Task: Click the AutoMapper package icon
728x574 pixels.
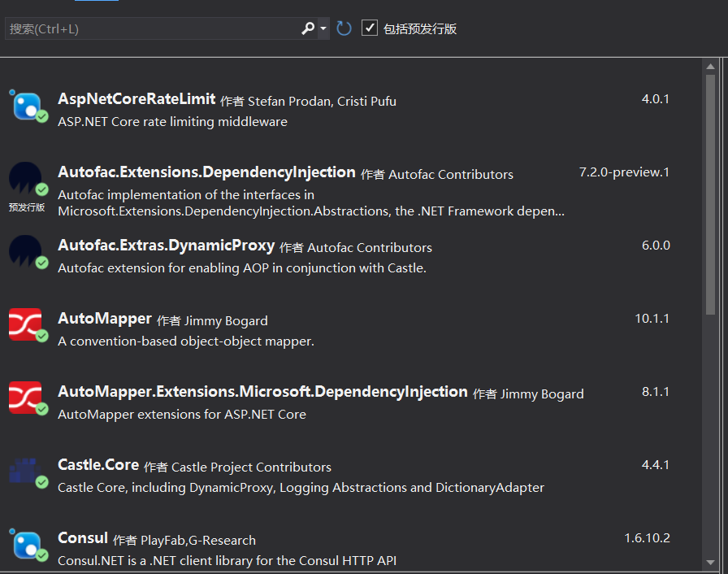Action: pyautogui.click(x=25, y=324)
